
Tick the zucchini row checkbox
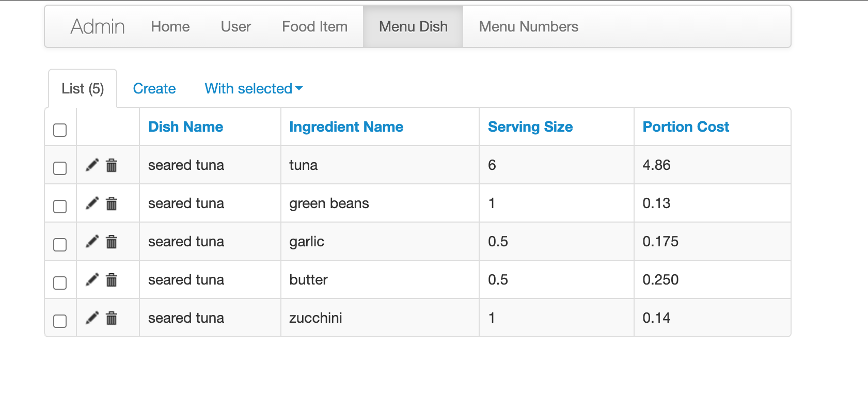[x=60, y=321]
